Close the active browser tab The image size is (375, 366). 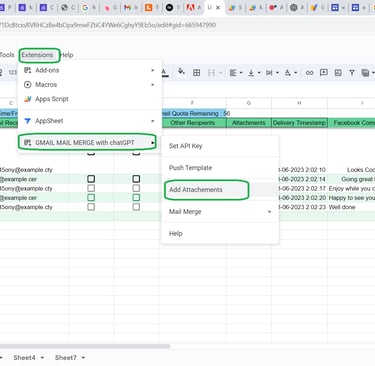pyautogui.click(x=218, y=7)
